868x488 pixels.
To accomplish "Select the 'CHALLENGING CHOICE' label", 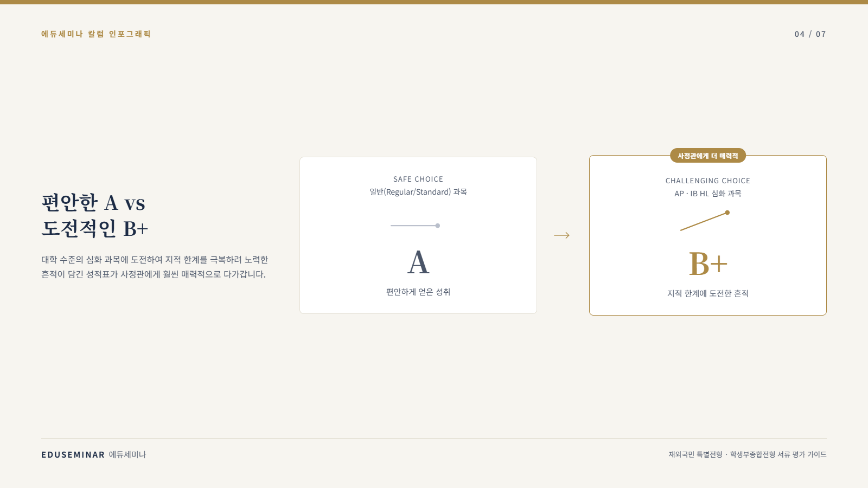I will [708, 181].
